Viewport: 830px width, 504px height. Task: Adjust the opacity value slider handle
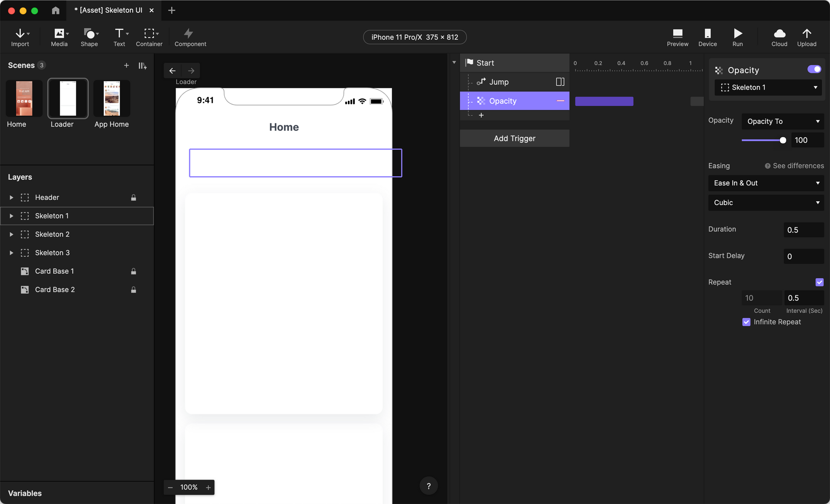[x=783, y=140]
